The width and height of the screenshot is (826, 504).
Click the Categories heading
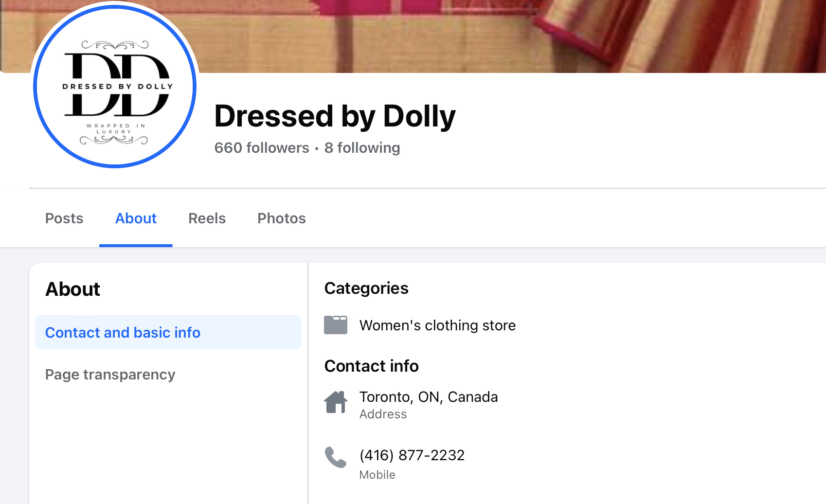coord(366,288)
